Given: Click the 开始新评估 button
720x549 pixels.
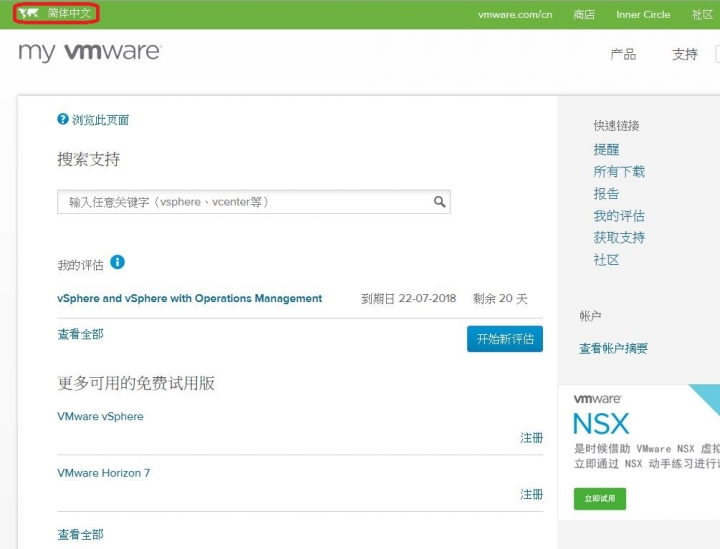Looking at the screenshot, I should click(x=505, y=339).
